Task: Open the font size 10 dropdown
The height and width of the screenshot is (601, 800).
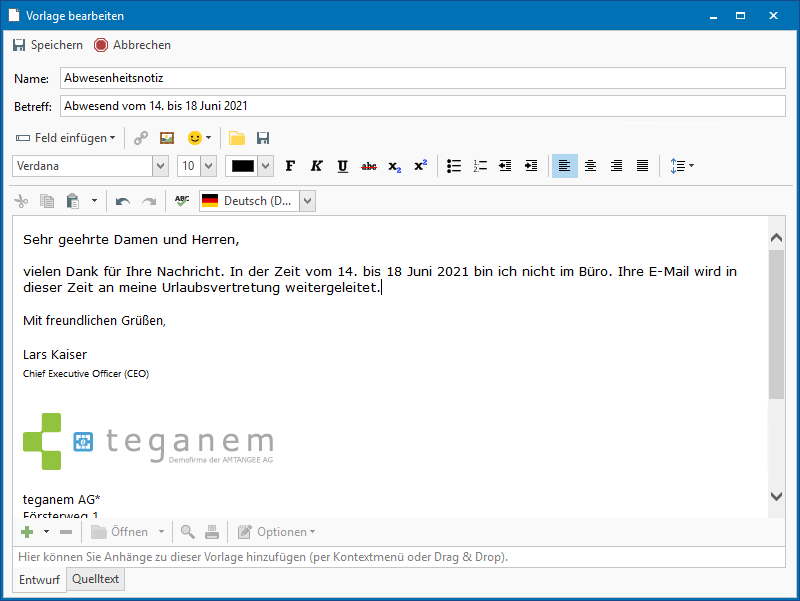Action: pyautogui.click(x=208, y=166)
